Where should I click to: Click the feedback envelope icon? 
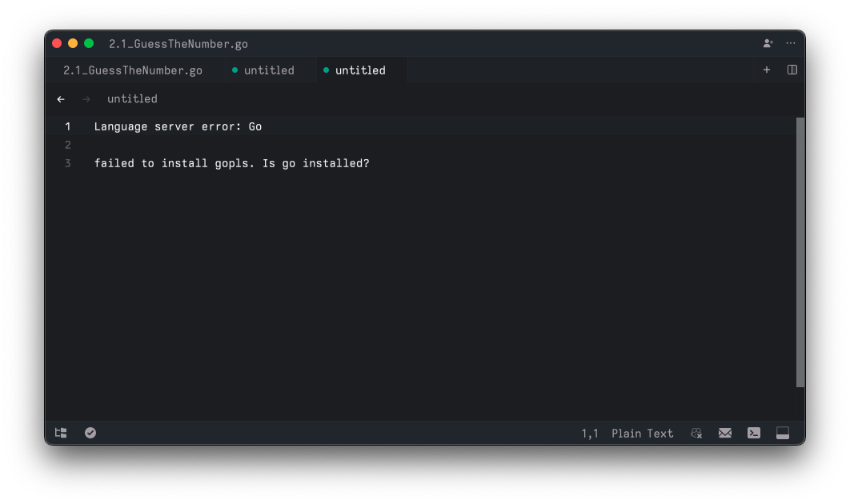tap(724, 433)
